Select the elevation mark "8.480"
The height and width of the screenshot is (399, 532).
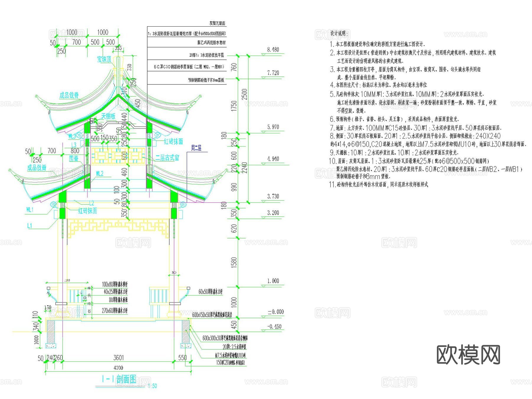pos(273,50)
